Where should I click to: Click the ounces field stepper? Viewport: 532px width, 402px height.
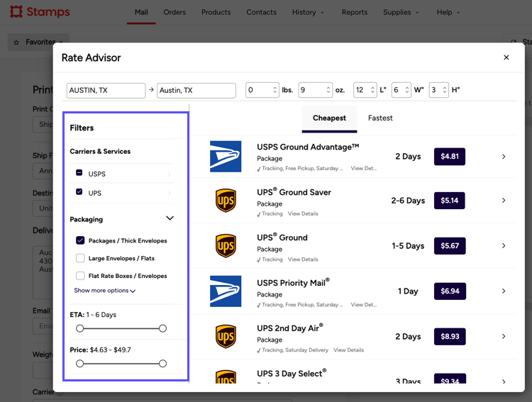328,90
